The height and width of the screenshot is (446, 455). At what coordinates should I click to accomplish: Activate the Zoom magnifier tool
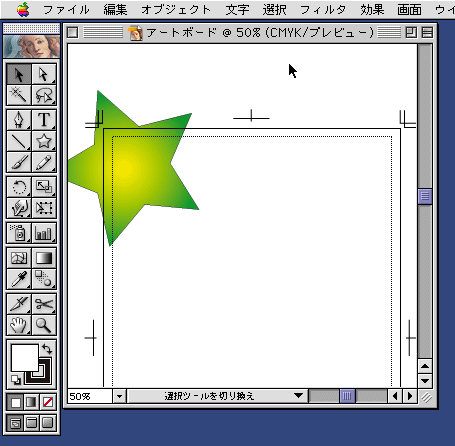coord(44,325)
